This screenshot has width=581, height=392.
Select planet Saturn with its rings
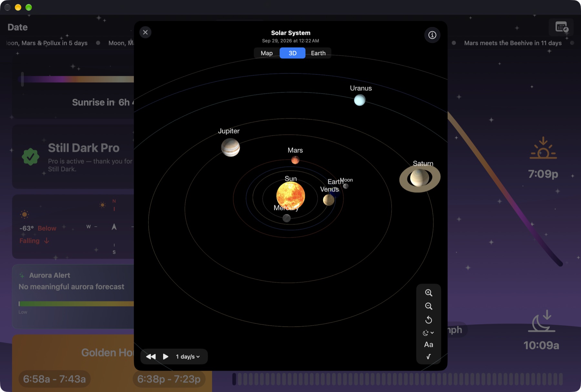(420, 178)
